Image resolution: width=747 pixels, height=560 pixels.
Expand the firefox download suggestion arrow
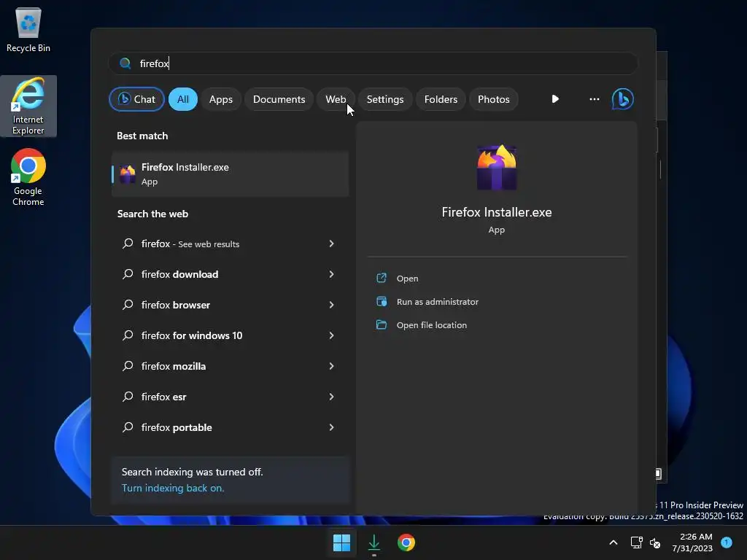point(332,274)
